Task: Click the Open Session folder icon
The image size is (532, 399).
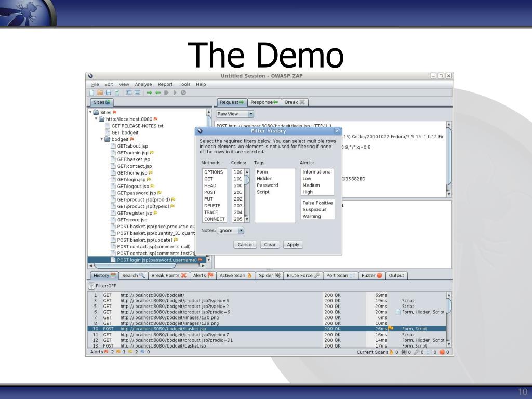Action: tap(100, 92)
